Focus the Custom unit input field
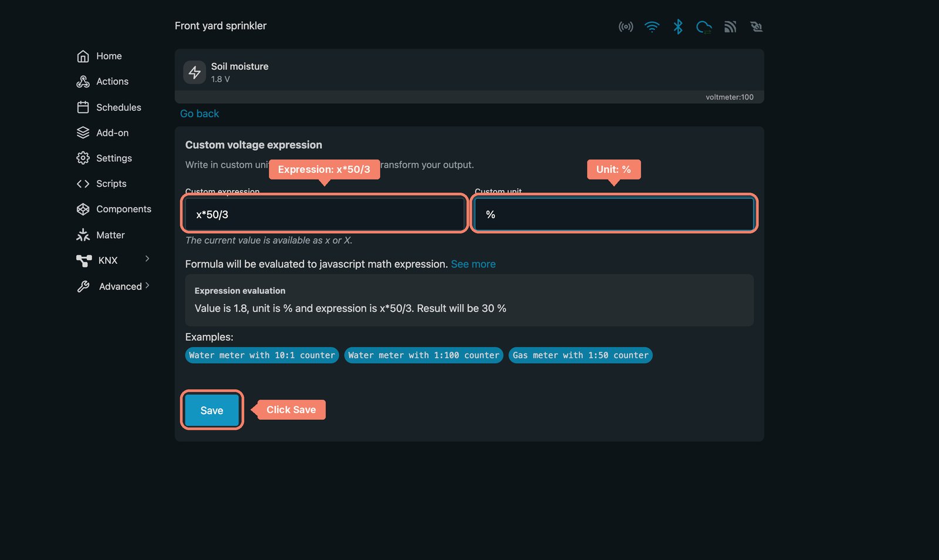The width and height of the screenshot is (939, 560). [614, 215]
